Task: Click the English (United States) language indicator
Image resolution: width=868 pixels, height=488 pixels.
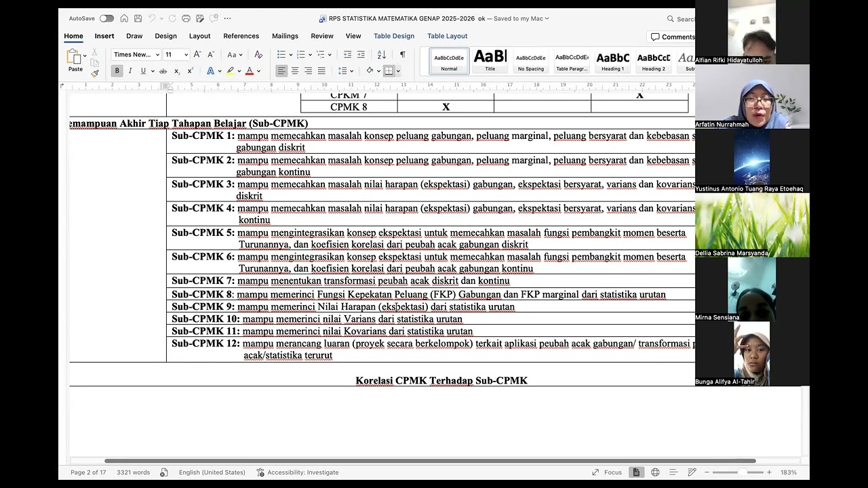Action: coord(212,472)
